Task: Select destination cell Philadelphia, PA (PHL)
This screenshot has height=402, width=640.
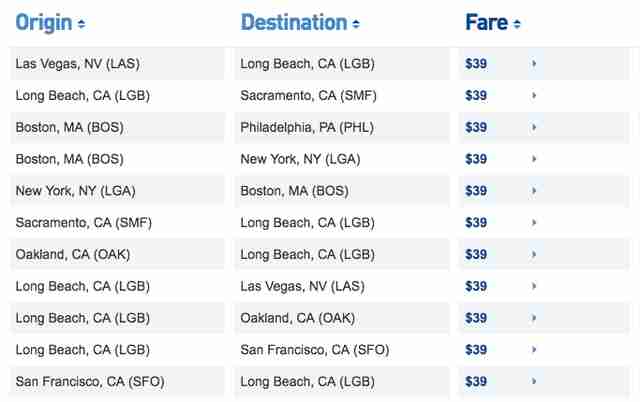Action: point(307,127)
